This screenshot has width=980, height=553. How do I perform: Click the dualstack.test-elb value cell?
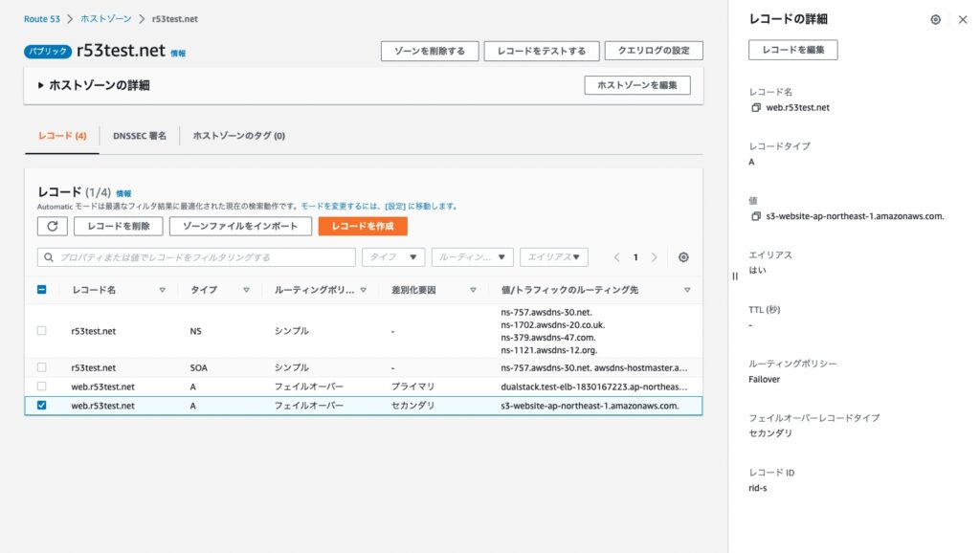coord(593,387)
